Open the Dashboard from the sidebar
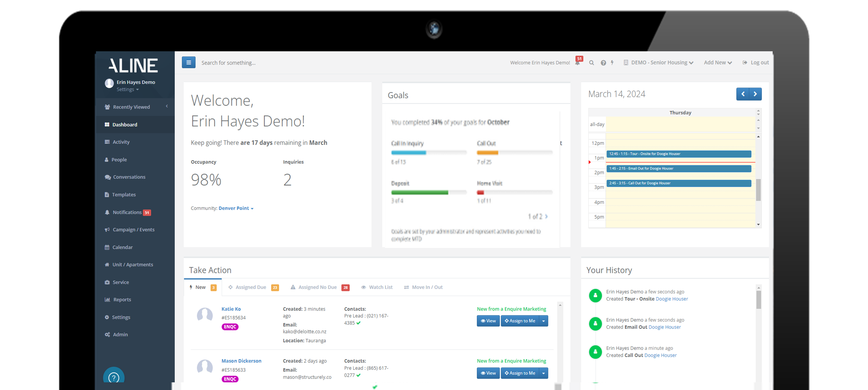The height and width of the screenshot is (390, 868). 125,124
